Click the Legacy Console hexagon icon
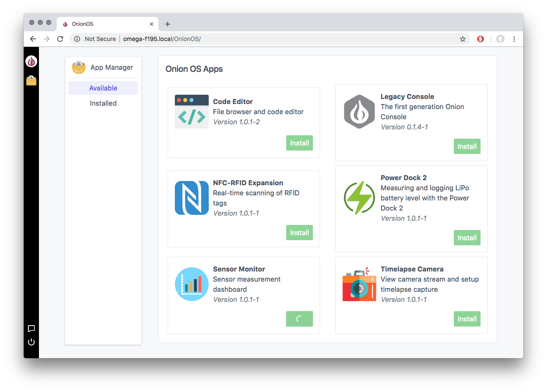Viewport: 547px width, 392px height. pyautogui.click(x=359, y=111)
